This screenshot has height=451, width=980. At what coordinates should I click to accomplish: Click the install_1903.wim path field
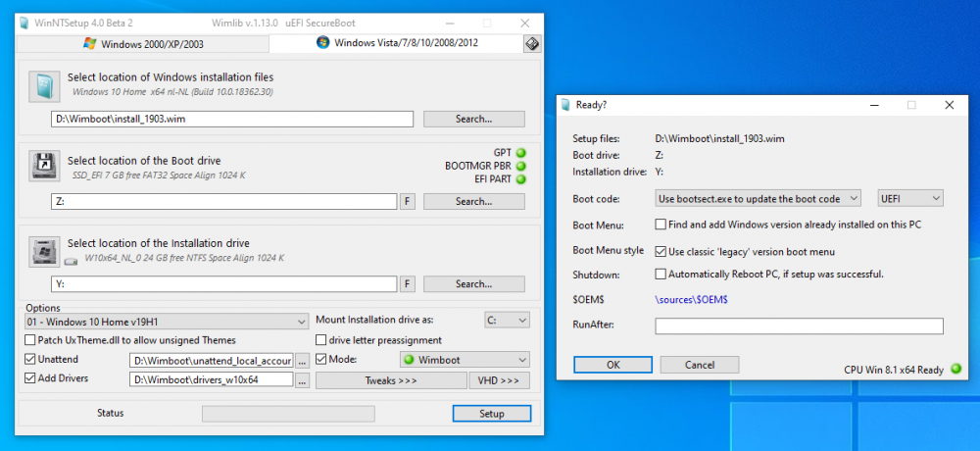(x=232, y=119)
